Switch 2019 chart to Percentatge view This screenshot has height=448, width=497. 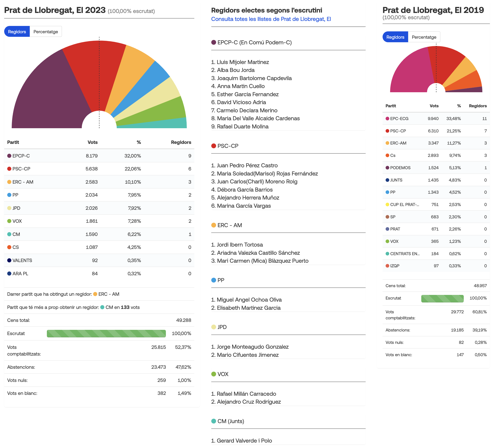pyautogui.click(x=424, y=37)
